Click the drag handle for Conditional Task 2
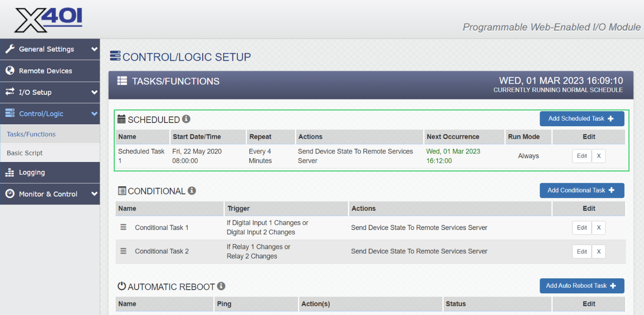Viewport: 644px width, 315px height. [x=124, y=251]
